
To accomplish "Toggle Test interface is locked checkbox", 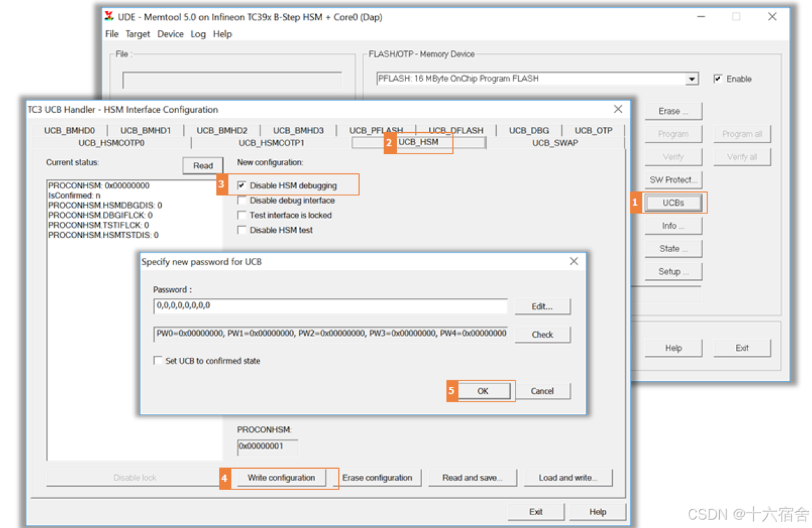I will pyautogui.click(x=242, y=215).
